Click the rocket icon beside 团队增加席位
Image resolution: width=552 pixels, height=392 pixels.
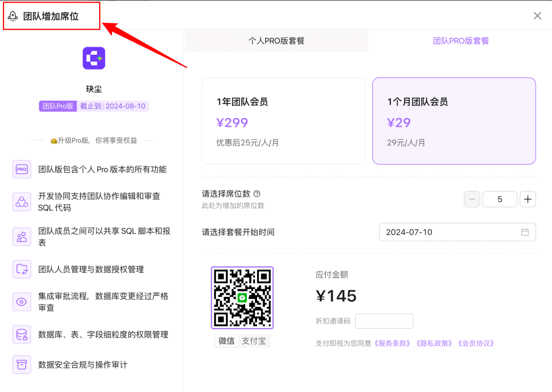point(13,16)
